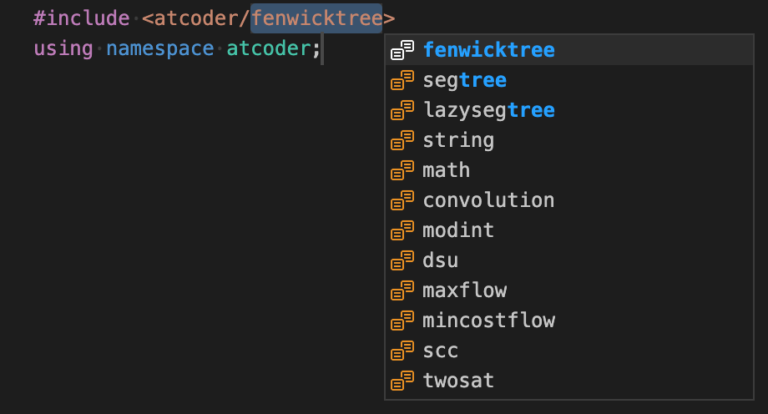768x414 pixels.
Task: Click the highlighted fenwicktree text in include
Action: pos(316,19)
